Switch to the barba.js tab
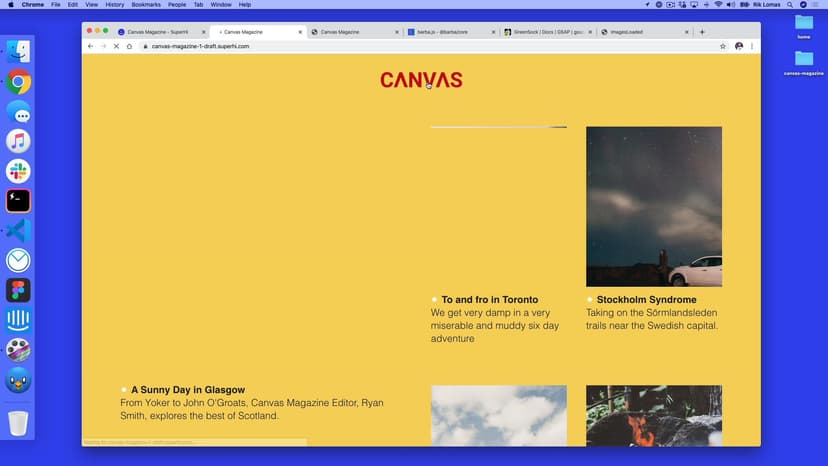828x466 pixels. tap(448, 32)
